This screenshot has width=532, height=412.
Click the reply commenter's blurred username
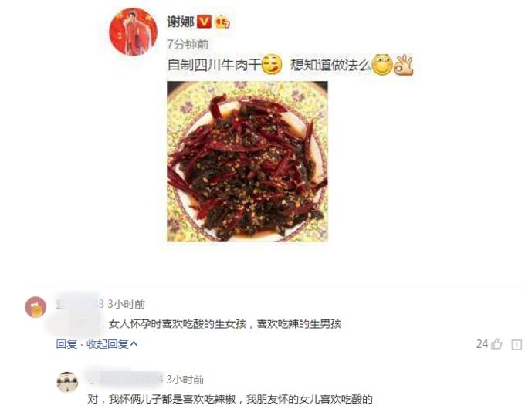[x=125, y=379]
